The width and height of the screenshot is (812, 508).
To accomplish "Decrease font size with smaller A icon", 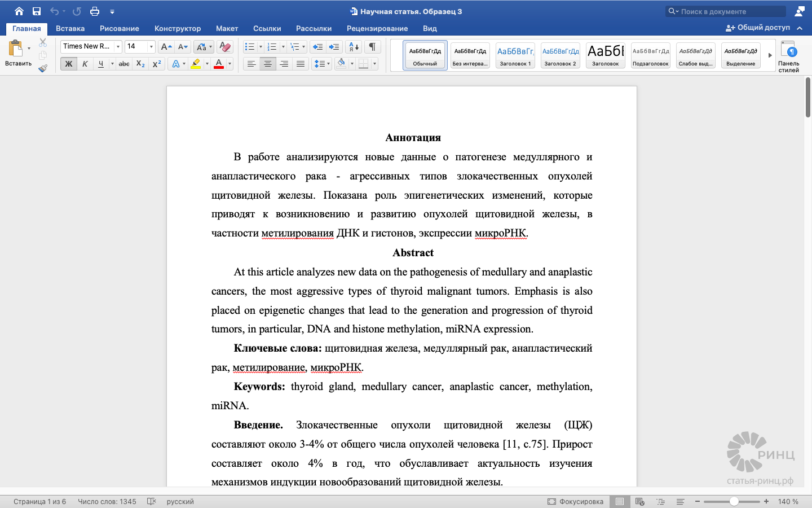I will point(183,47).
